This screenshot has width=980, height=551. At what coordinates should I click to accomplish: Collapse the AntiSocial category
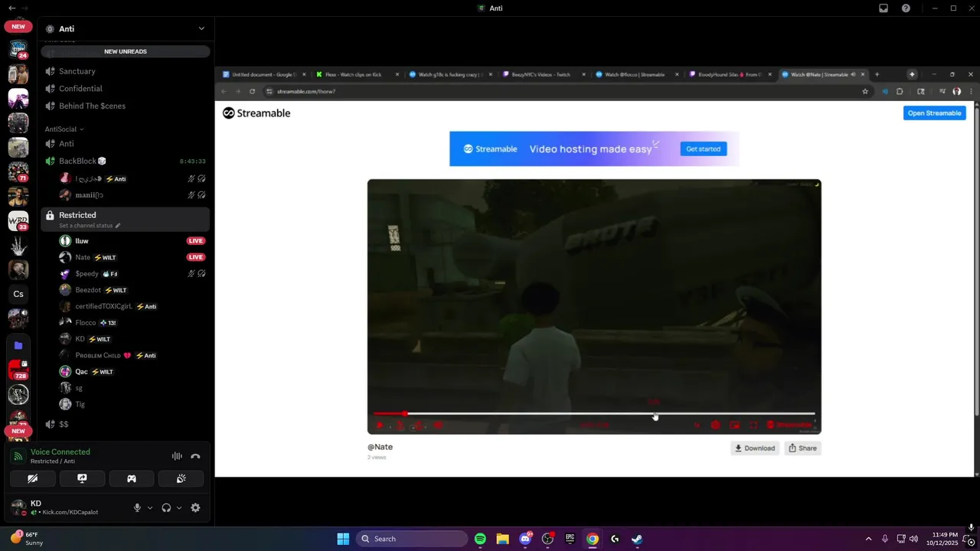(64, 129)
